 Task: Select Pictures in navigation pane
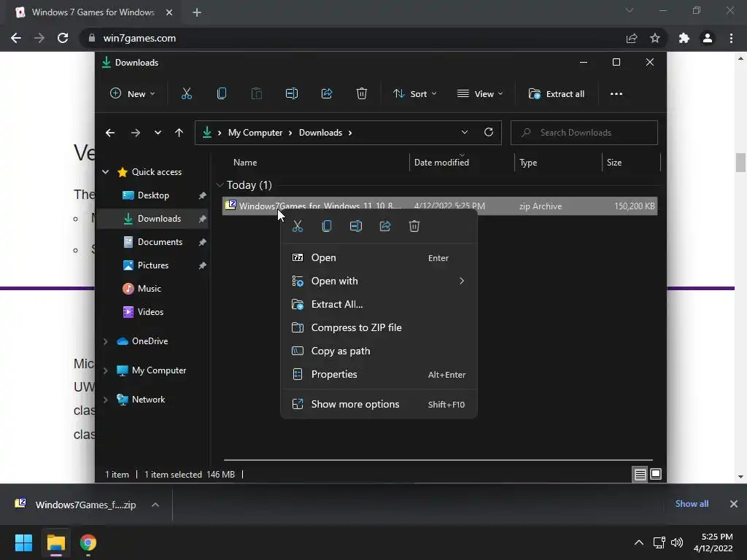click(x=153, y=265)
